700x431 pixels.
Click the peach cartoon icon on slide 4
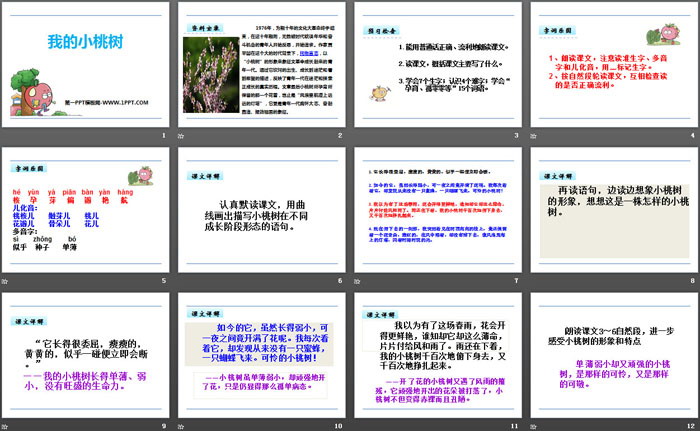[x=672, y=25]
